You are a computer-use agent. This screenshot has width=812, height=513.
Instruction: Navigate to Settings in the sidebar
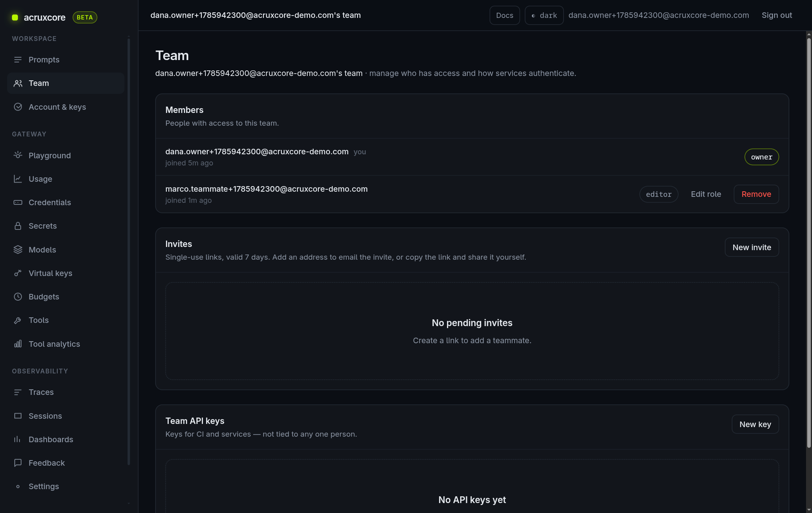(66, 486)
